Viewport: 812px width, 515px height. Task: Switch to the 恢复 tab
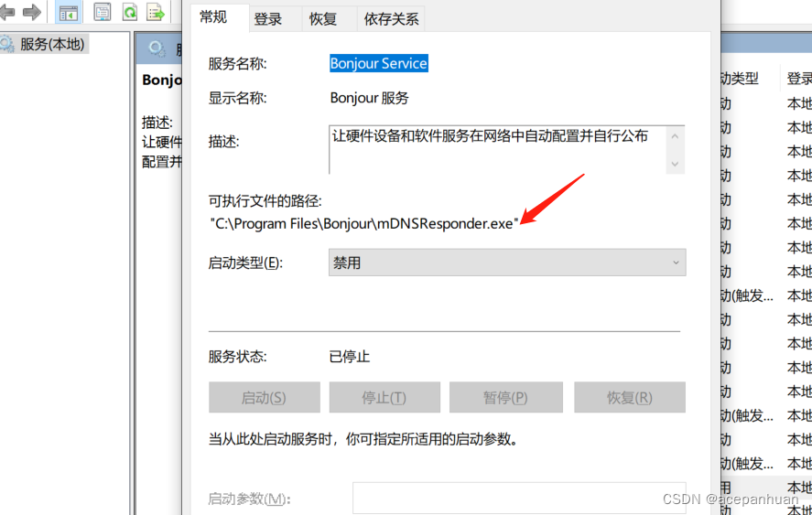(323, 20)
